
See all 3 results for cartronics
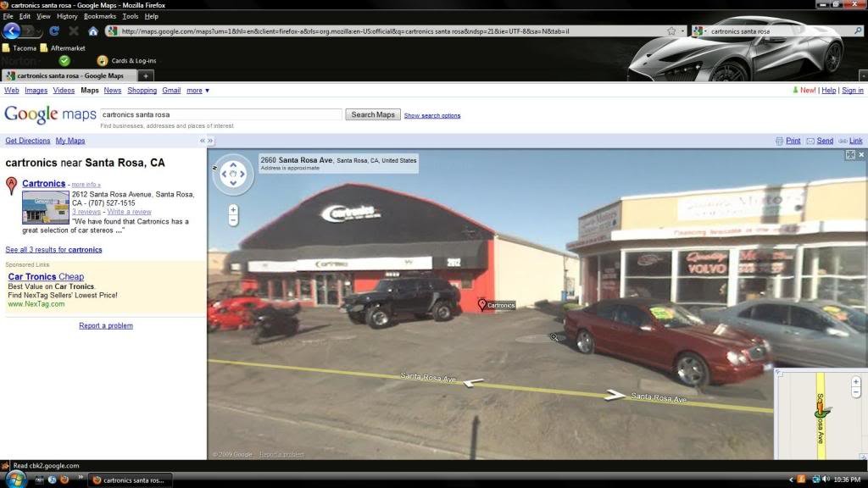(53, 250)
